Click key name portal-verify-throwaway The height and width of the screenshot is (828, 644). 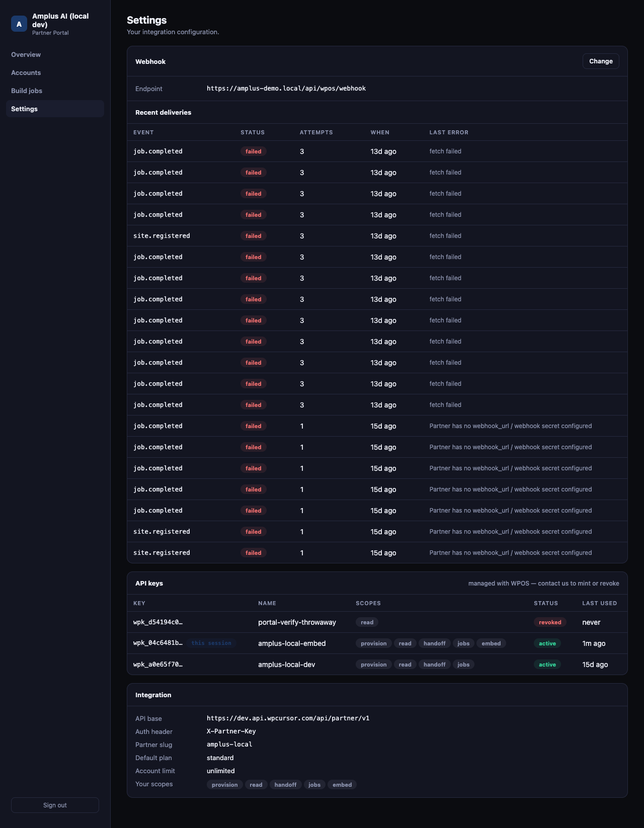[x=297, y=622]
